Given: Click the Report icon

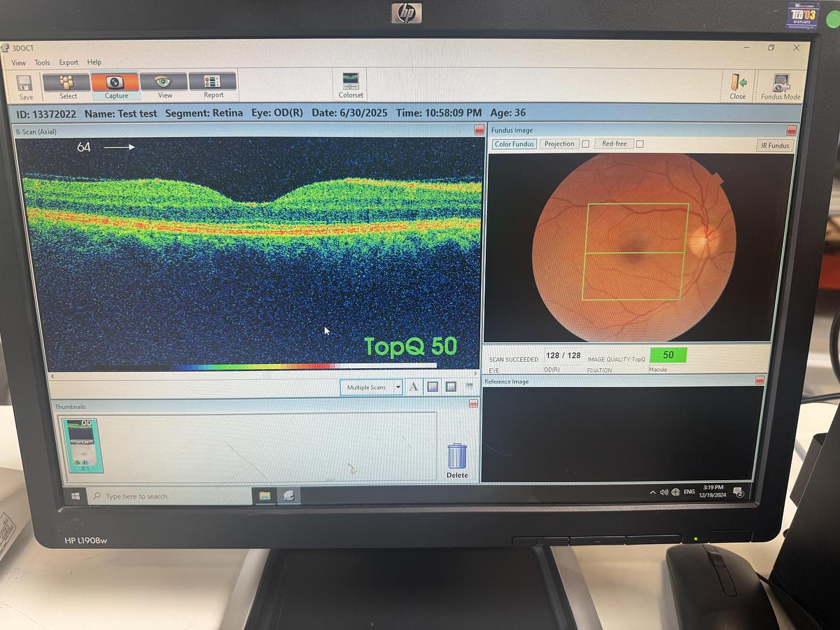Looking at the screenshot, I should [212, 82].
